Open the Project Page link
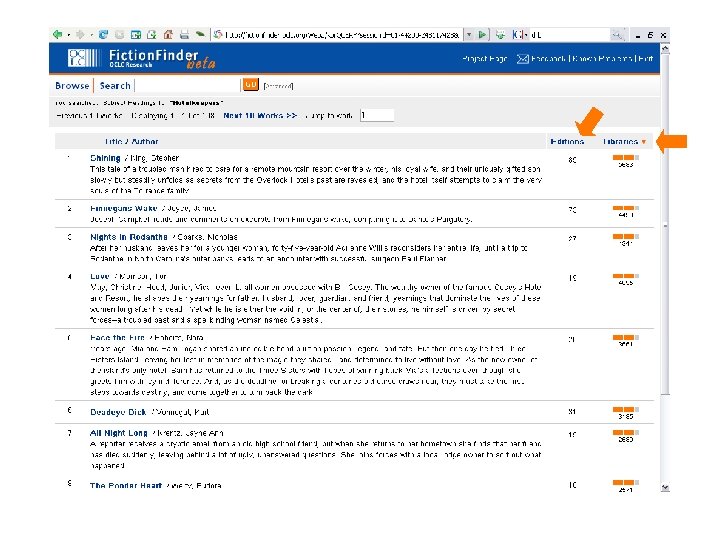This screenshot has width=720, height=540. coord(484,59)
